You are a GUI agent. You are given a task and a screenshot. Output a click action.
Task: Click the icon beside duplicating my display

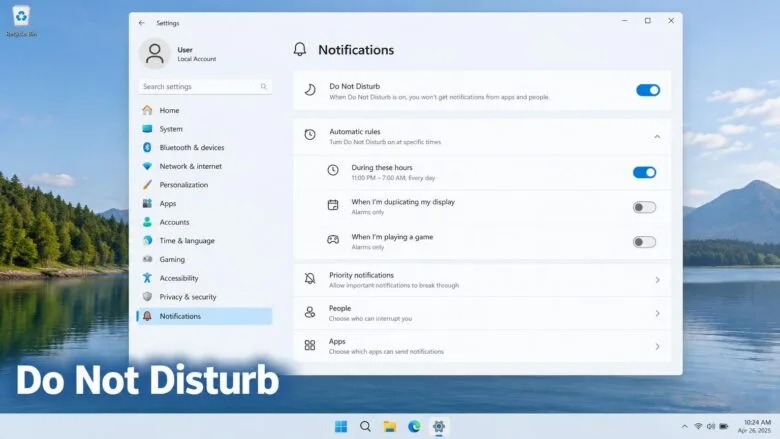[333, 205]
